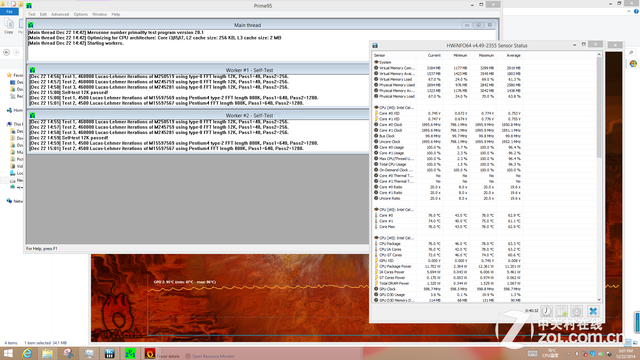Click the Maximum column header in HWiNFO
Screen dimensions: 640x360
pyautogui.click(x=486, y=56)
